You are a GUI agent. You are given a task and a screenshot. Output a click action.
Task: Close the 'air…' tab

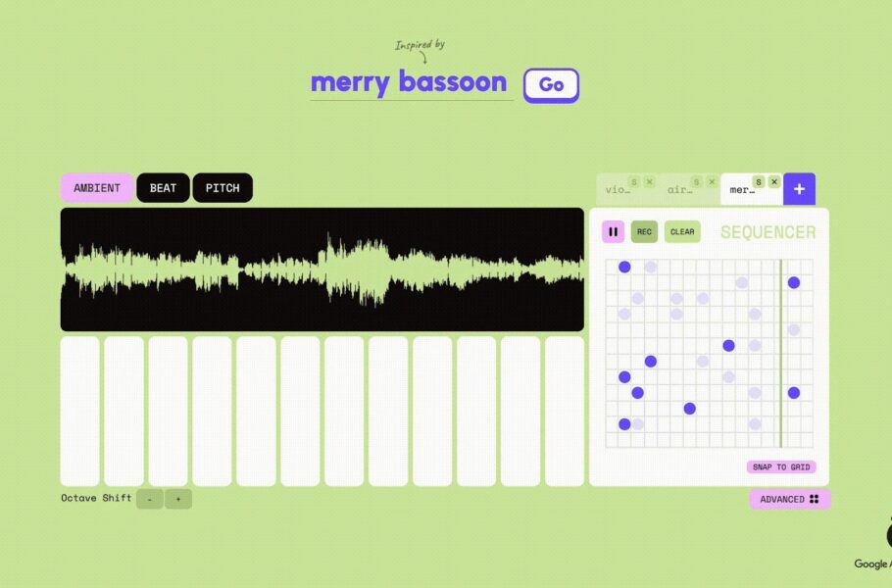[712, 182]
